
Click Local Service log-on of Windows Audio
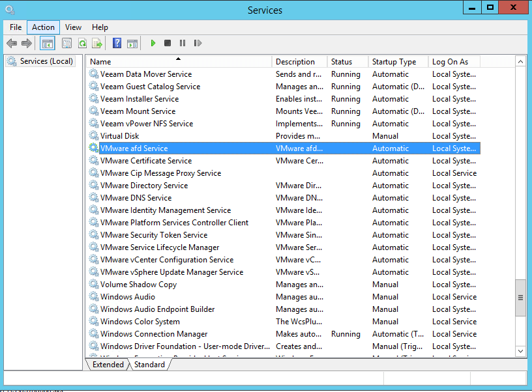coord(454,297)
